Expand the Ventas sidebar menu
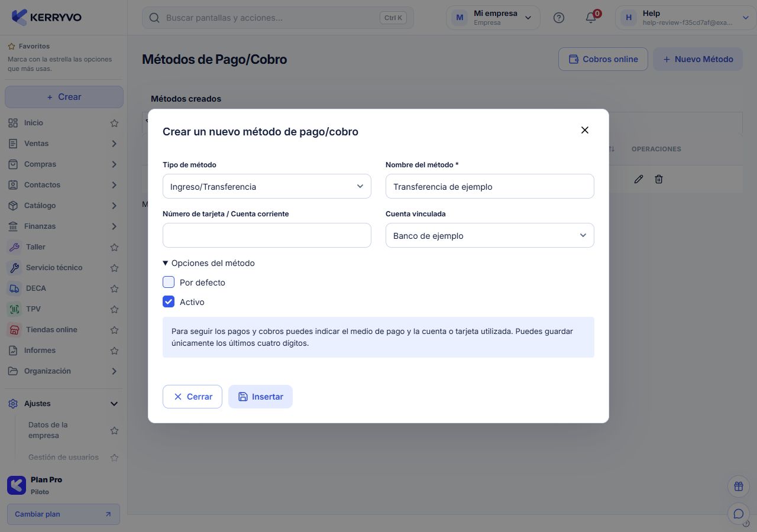This screenshot has width=757, height=532. tap(63, 144)
